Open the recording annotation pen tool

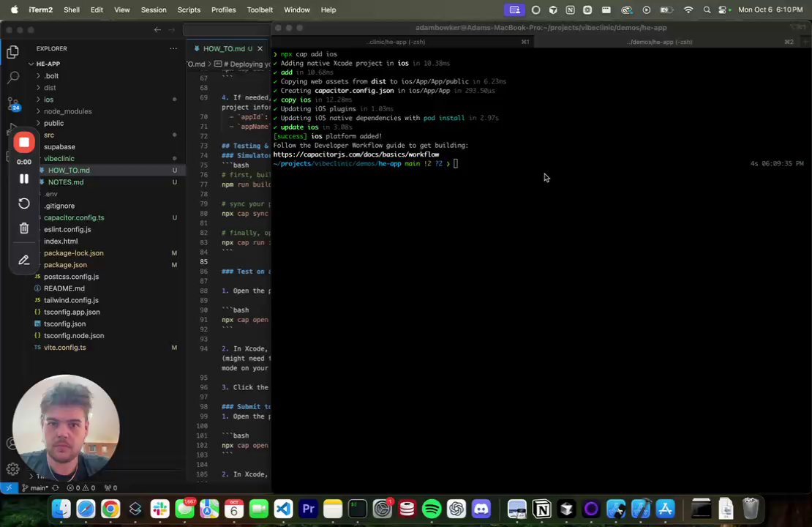[x=24, y=260]
